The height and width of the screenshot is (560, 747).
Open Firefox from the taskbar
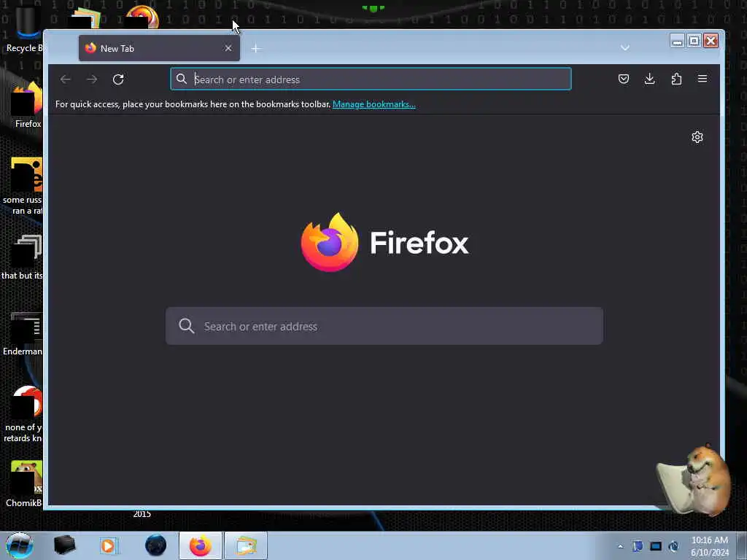[x=201, y=545]
